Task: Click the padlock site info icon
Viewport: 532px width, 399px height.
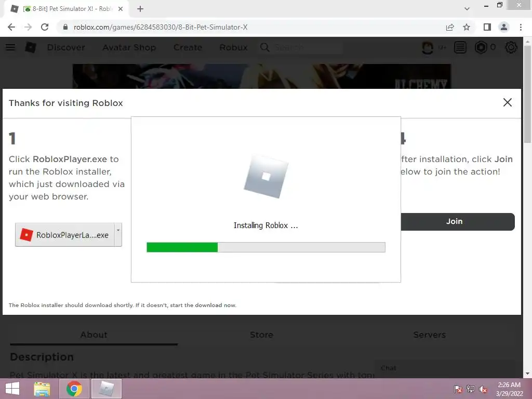Action: [x=65, y=27]
